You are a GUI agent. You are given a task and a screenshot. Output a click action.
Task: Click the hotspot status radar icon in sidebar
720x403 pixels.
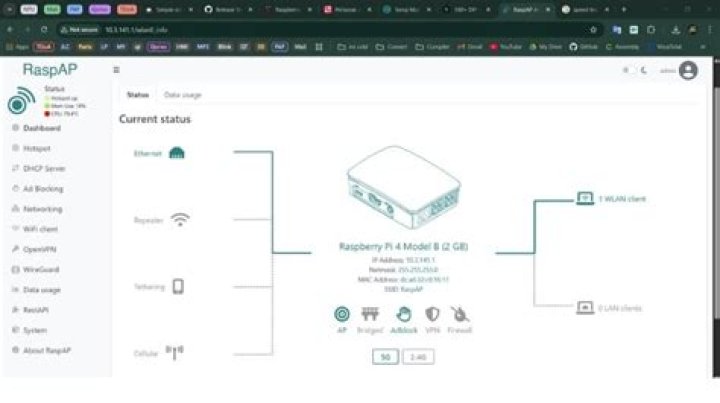point(21,101)
